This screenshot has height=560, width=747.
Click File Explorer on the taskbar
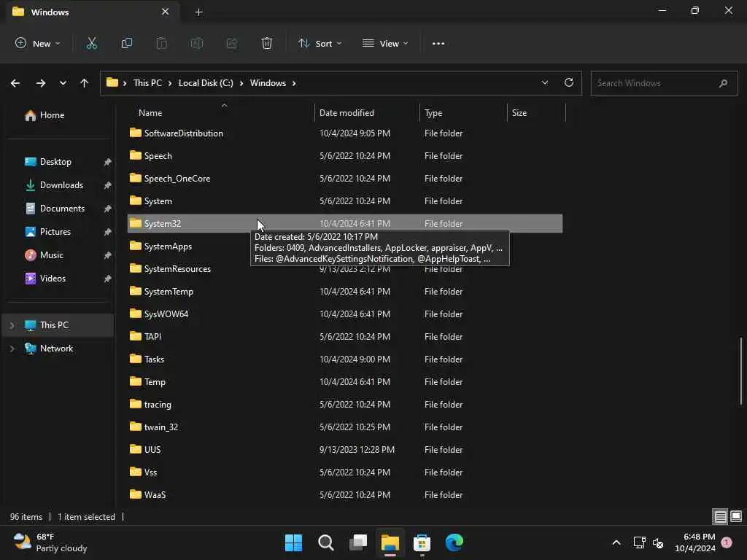[390, 542]
